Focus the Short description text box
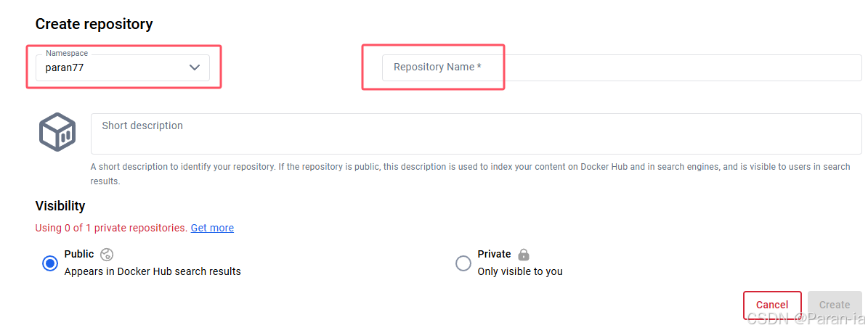The width and height of the screenshot is (868, 333). [476, 134]
